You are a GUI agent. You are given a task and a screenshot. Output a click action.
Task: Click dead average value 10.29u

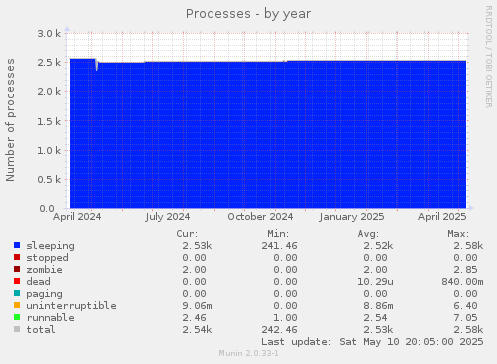coord(375,282)
